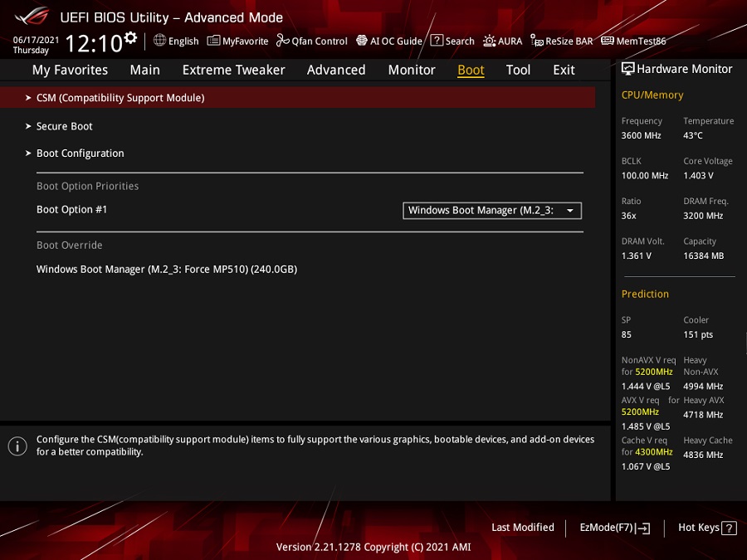Click the date 06/17/2021

click(x=36, y=40)
